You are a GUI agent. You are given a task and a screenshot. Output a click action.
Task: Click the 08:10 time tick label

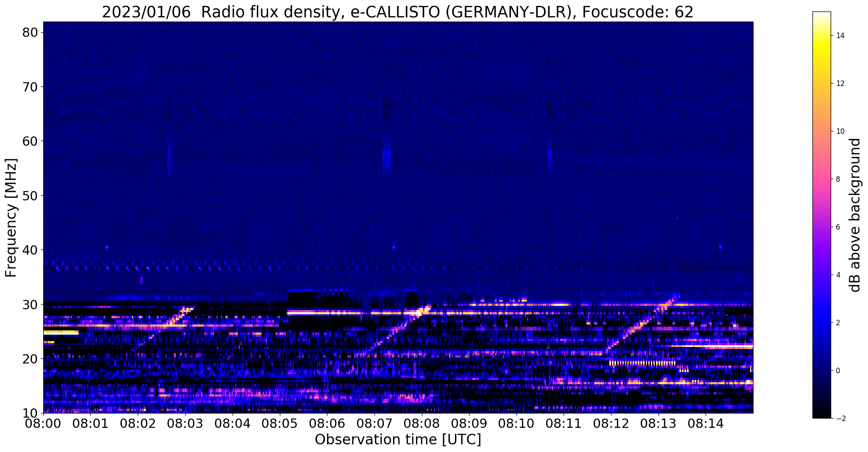516,423
